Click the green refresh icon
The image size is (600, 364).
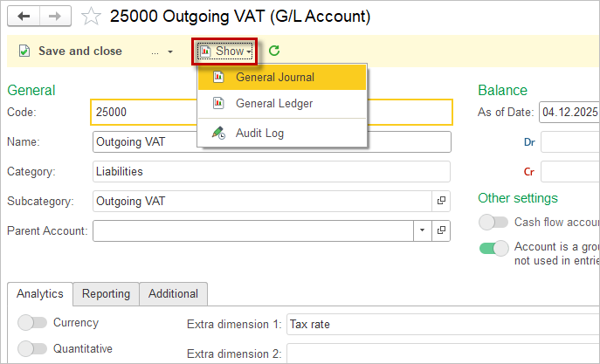(x=274, y=52)
